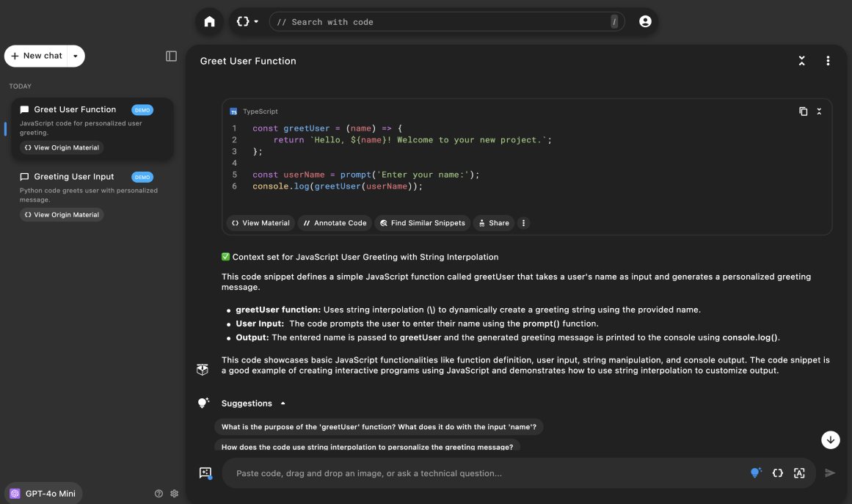Click Find Similar Snippets button
852x504 pixels.
point(422,223)
